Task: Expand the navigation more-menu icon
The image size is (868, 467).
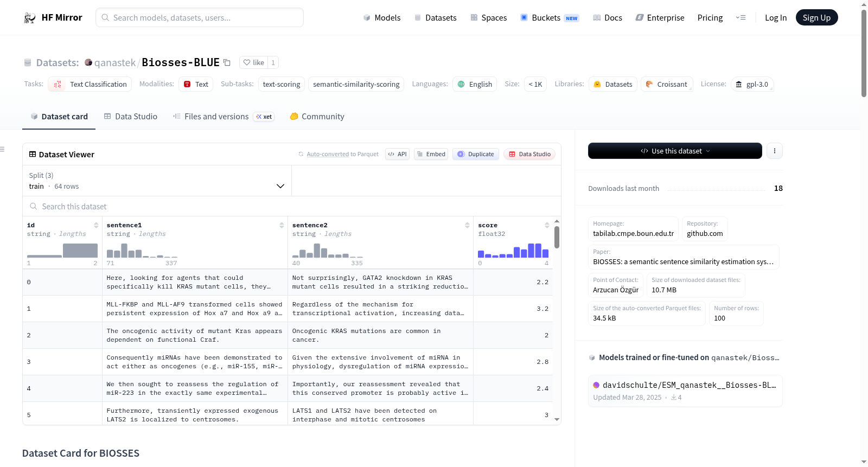Action: 741,18
